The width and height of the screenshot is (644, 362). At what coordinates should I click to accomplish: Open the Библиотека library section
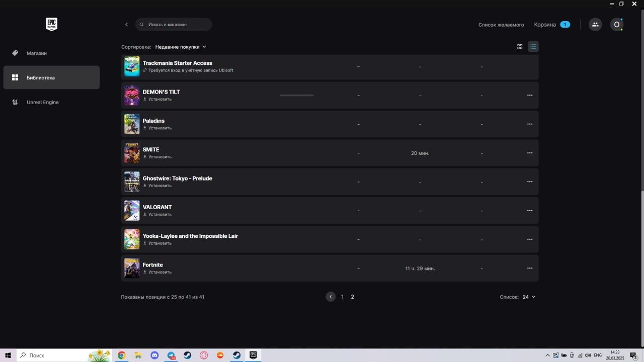click(51, 77)
